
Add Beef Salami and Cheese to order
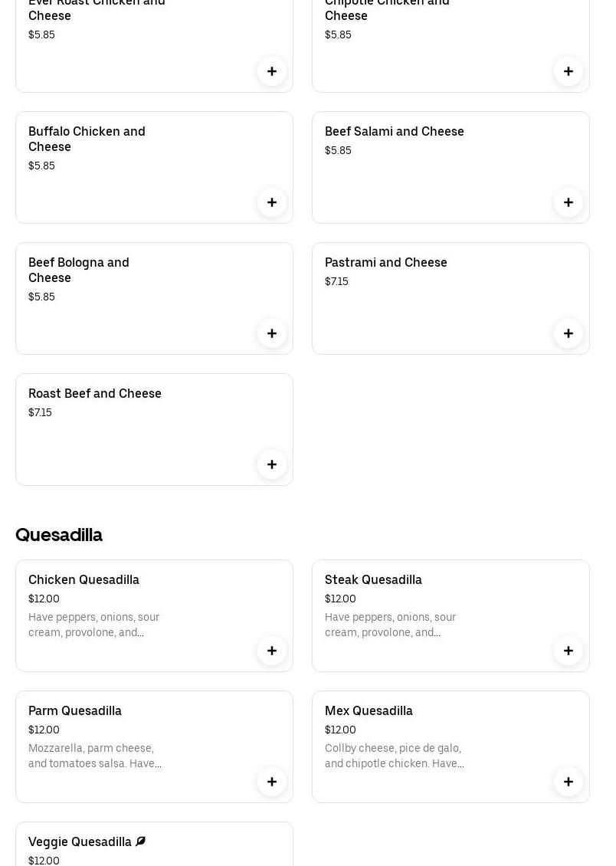coord(568,202)
